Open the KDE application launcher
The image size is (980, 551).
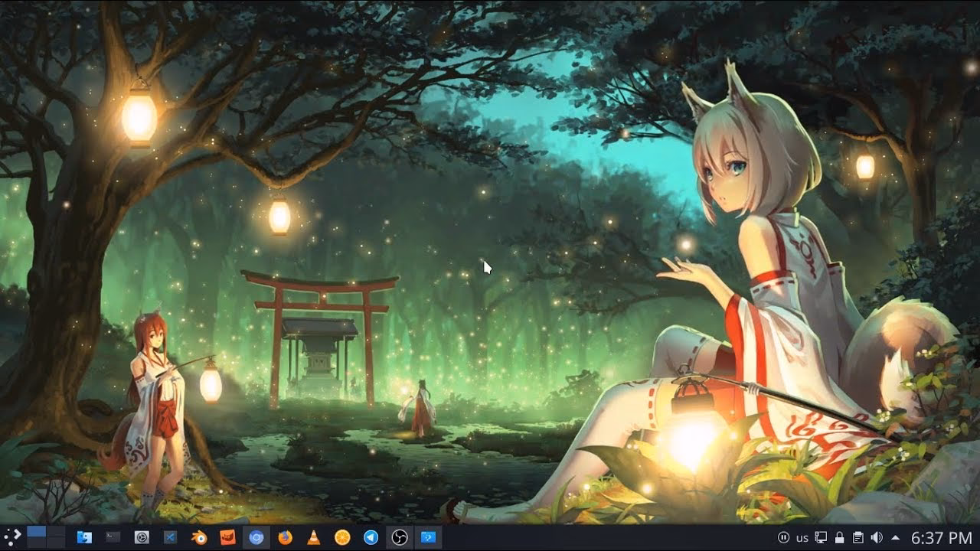[x=11, y=537]
